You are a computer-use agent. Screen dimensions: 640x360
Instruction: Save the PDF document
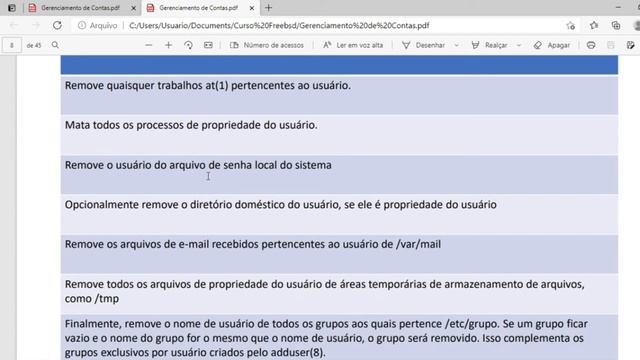click(x=611, y=45)
